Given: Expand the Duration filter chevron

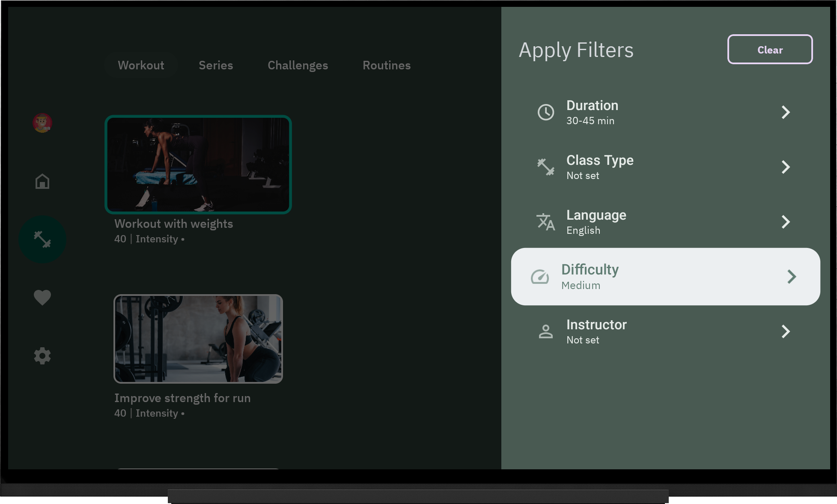Looking at the screenshot, I should 786,112.
